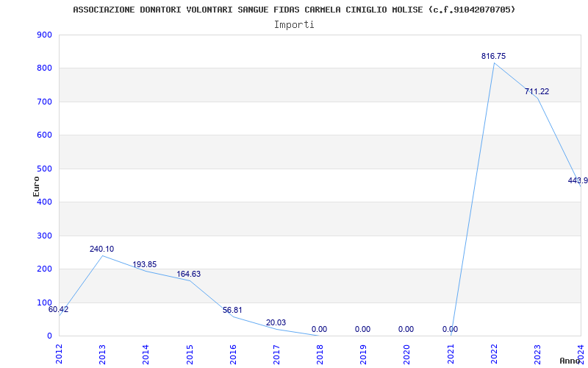The height and width of the screenshot is (368, 588).
Task: Click the 164.63 data label
Action: 188,275
